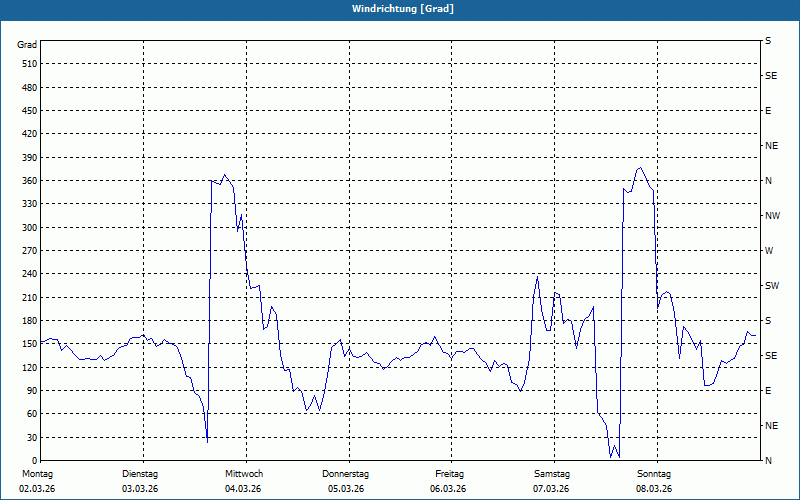This screenshot has width=800, height=500.
Task: Click the 510 value on the left axis
Action: click(28, 64)
